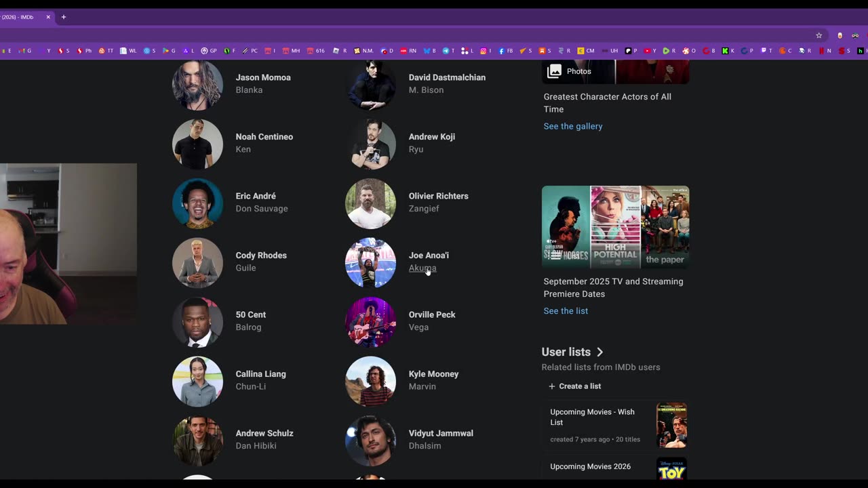
Task: Open the 'Upcoming Movies 2026' list
Action: pyautogui.click(x=590, y=466)
